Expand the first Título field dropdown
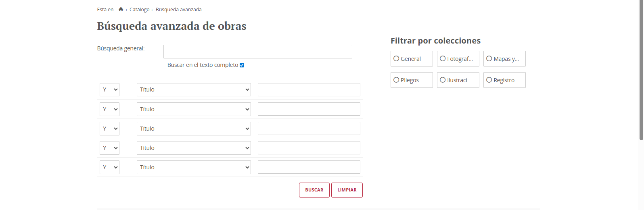644x210 pixels. (194, 90)
